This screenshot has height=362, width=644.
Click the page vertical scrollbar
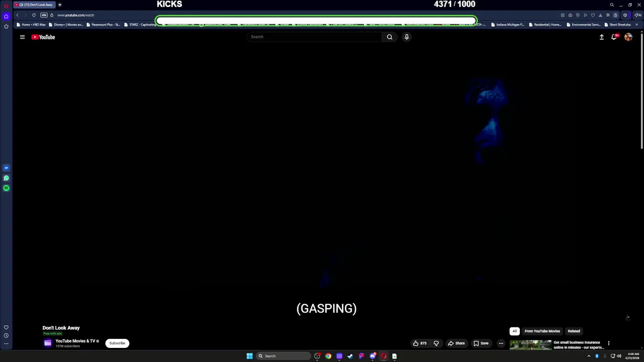click(641, 90)
